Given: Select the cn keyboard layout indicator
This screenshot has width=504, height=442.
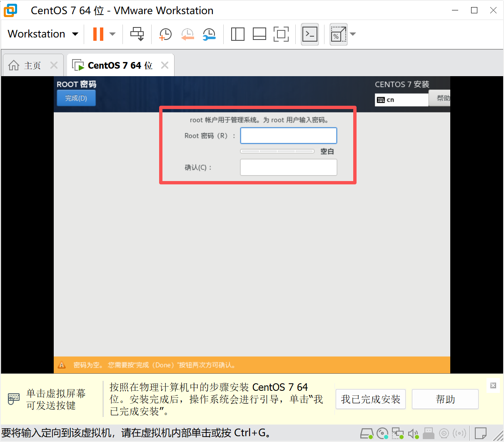Looking at the screenshot, I should 402,100.
